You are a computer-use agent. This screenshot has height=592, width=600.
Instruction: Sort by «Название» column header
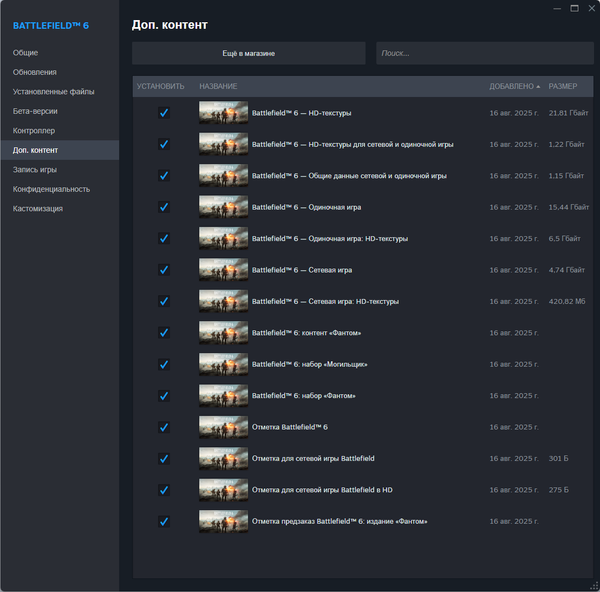[x=218, y=86]
